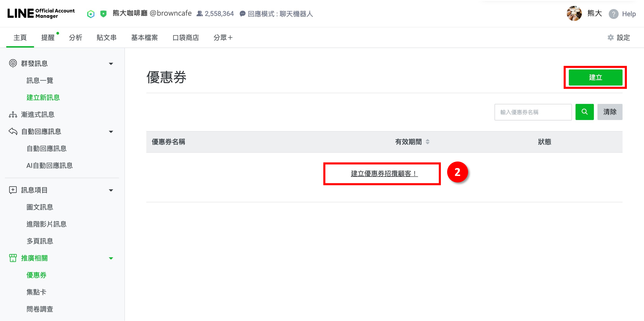Collapse the 群發訊息 section arrow
644x321 pixels.
[x=111, y=64]
